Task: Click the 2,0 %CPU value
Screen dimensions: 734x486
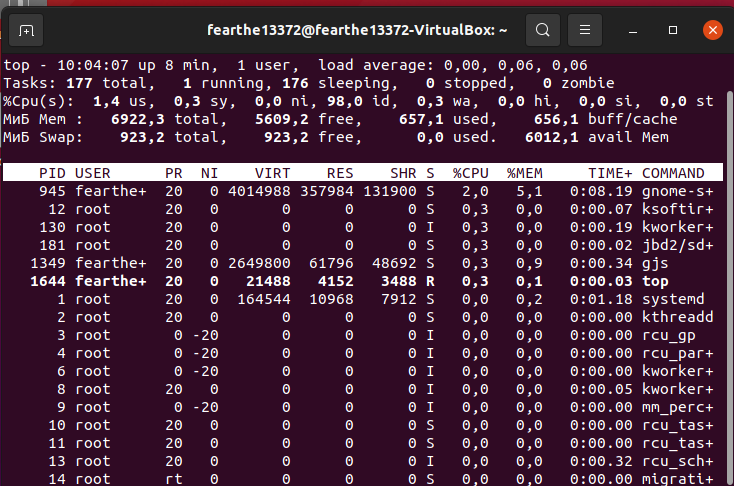Action: tap(475, 191)
